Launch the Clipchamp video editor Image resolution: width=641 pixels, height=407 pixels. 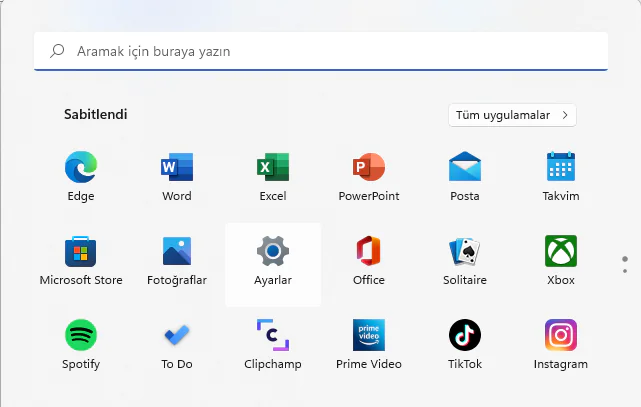point(273,335)
